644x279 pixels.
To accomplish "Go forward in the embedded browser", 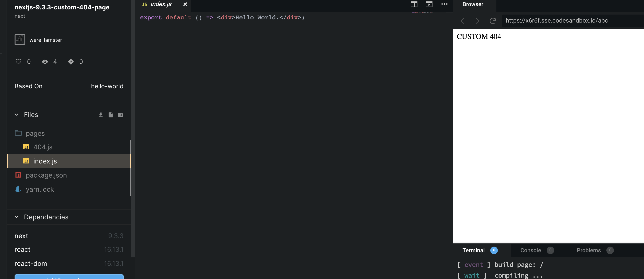I will pyautogui.click(x=477, y=21).
